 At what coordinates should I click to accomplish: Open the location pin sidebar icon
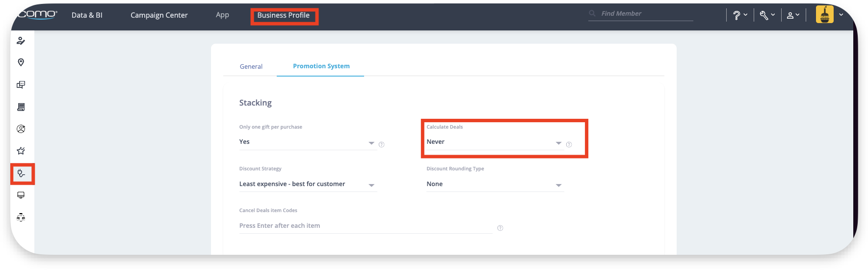(21, 62)
